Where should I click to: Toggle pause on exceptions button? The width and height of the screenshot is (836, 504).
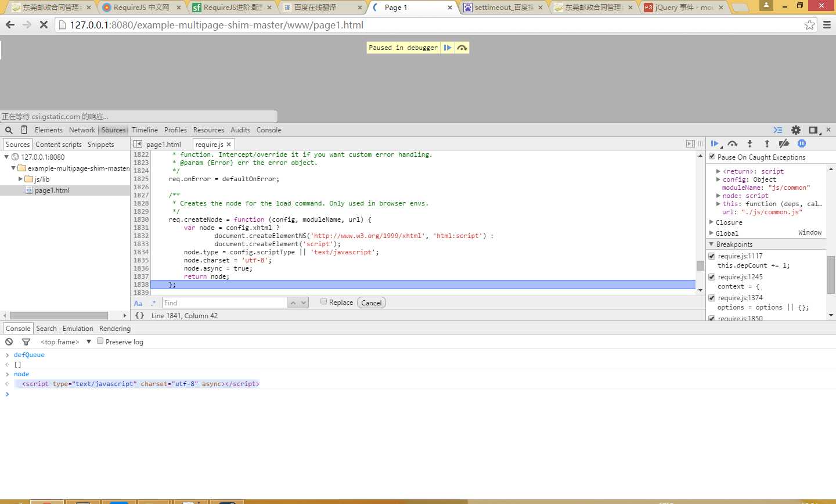pyautogui.click(x=802, y=143)
